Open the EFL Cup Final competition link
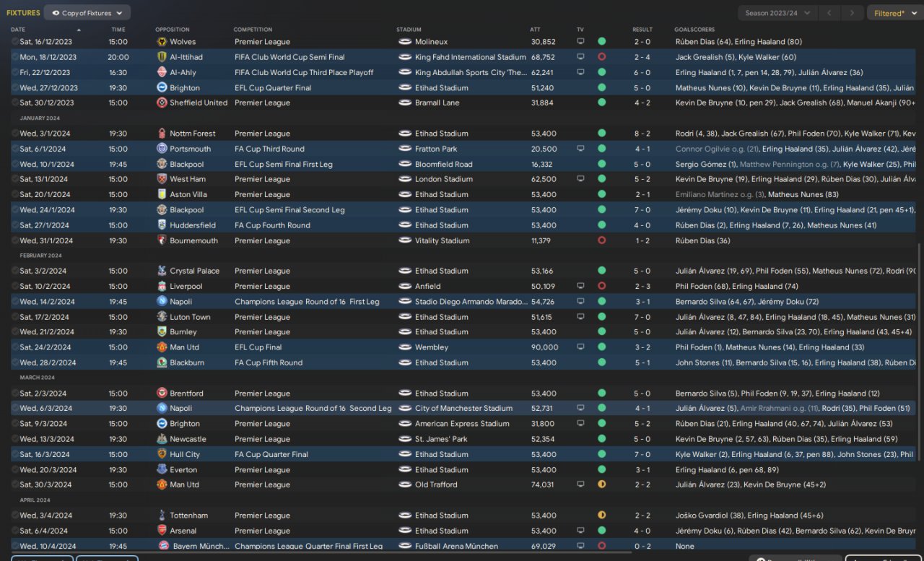The height and width of the screenshot is (561, 924). [258, 347]
